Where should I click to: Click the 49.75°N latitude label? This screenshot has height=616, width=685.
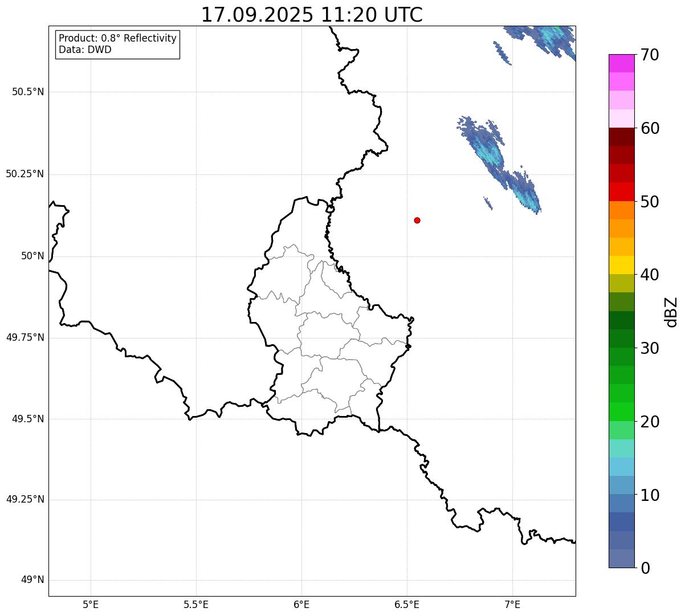[25, 337]
